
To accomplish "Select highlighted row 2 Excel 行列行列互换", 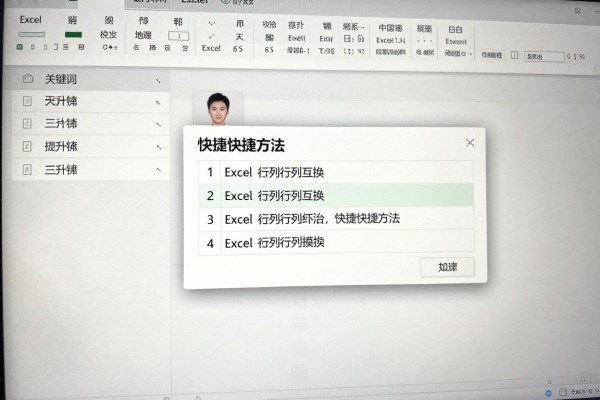I will (336, 196).
